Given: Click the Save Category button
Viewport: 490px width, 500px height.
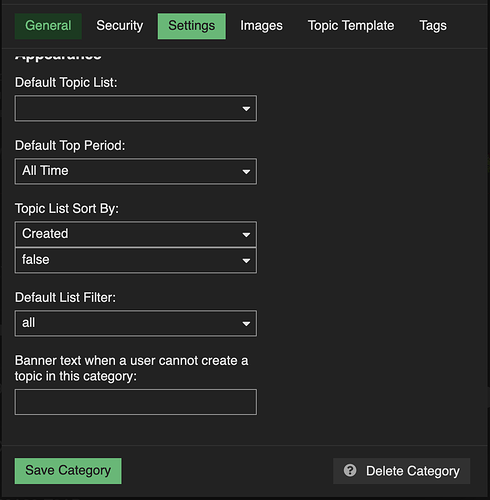Looking at the screenshot, I should coord(68,471).
